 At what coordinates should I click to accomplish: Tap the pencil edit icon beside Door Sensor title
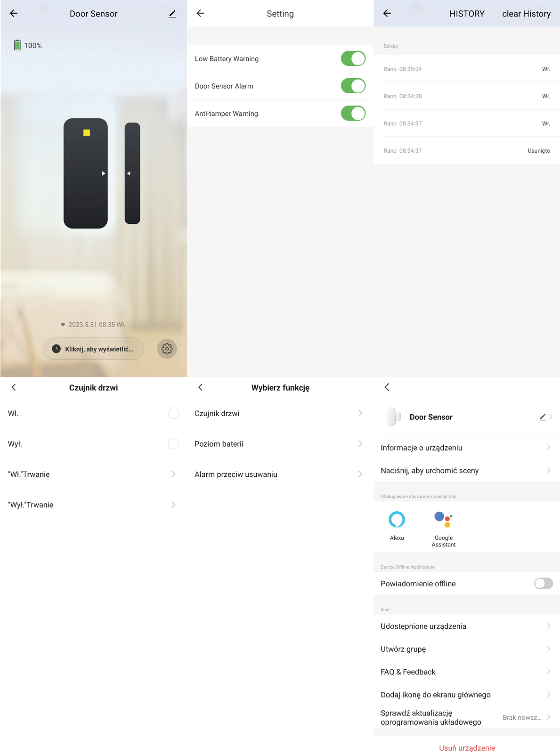[x=172, y=14]
